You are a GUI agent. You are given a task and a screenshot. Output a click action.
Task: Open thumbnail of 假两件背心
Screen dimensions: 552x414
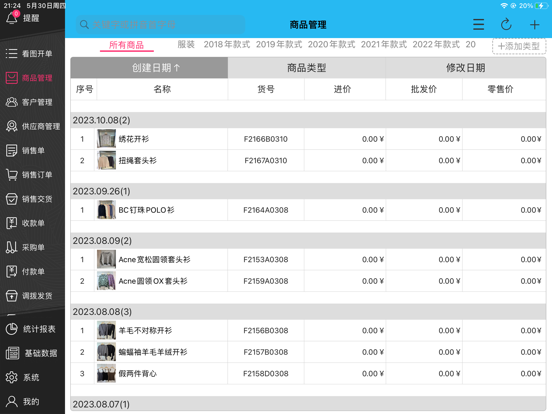[106, 374]
